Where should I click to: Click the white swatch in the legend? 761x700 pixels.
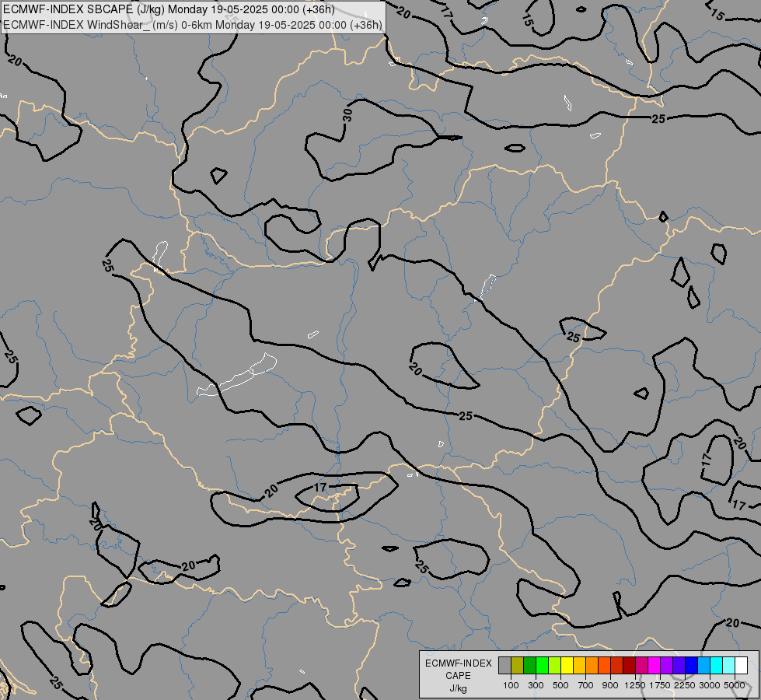click(741, 665)
